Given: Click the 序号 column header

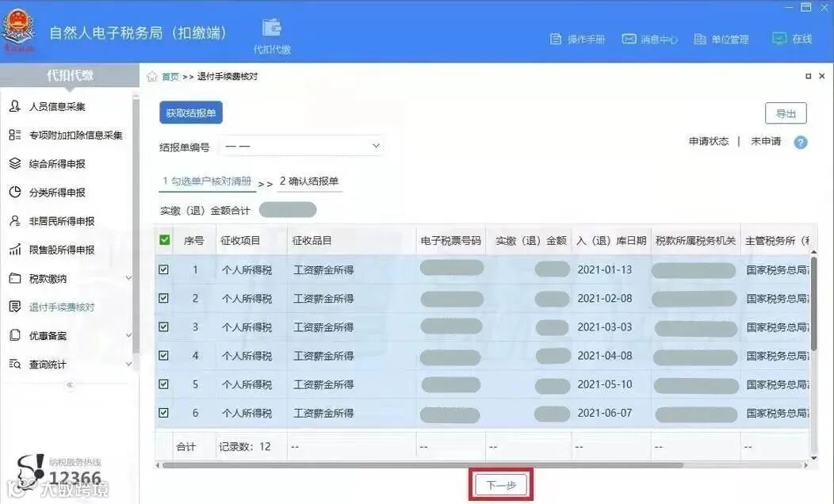Looking at the screenshot, I should coord(193,241).
